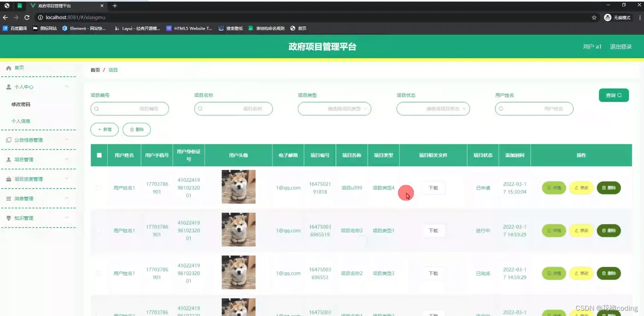Collapse the 个人中心 menu chevron
The image size is (644, 316).
click(x=67, y=86)
